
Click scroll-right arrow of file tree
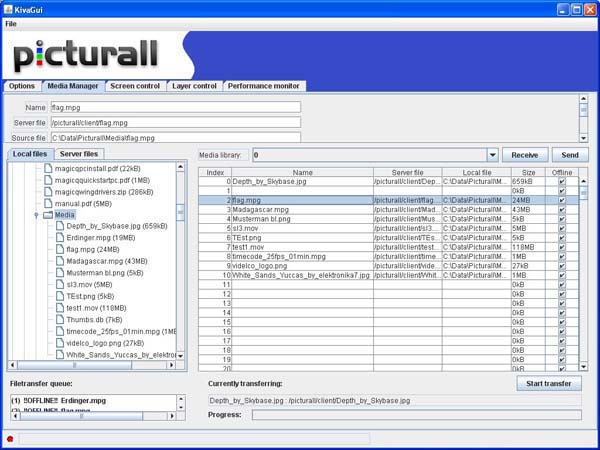(171, 365)
